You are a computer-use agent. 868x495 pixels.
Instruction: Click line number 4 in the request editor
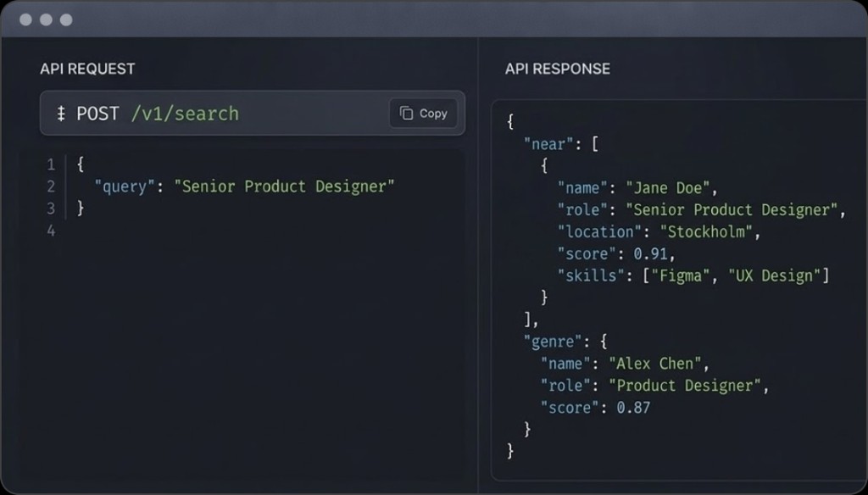pyautogui.click(x=50, y=230)
